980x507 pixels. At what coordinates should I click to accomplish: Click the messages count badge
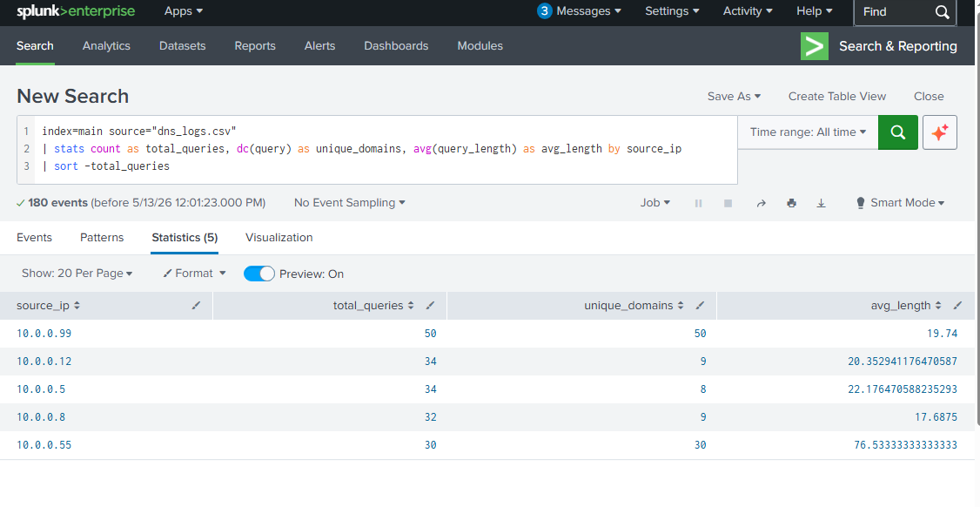pos(544,11)
